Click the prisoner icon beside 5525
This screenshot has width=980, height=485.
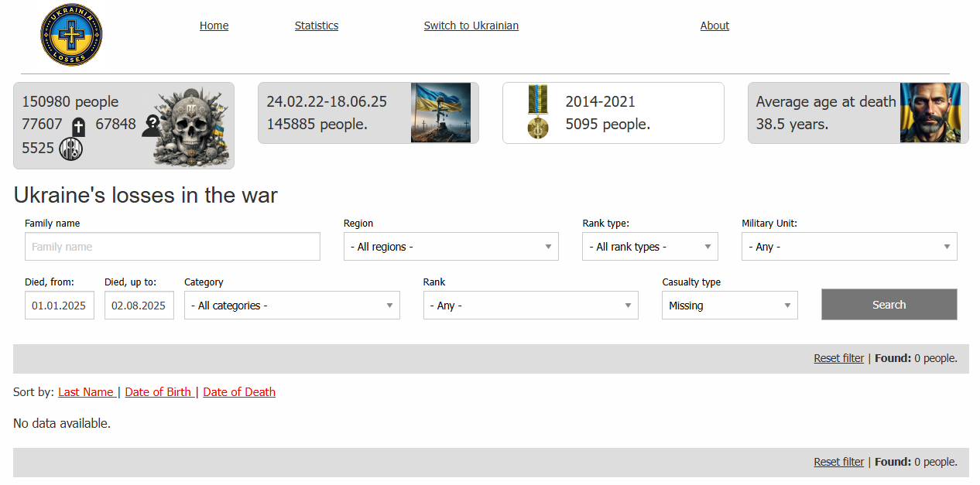coord(71,149)
